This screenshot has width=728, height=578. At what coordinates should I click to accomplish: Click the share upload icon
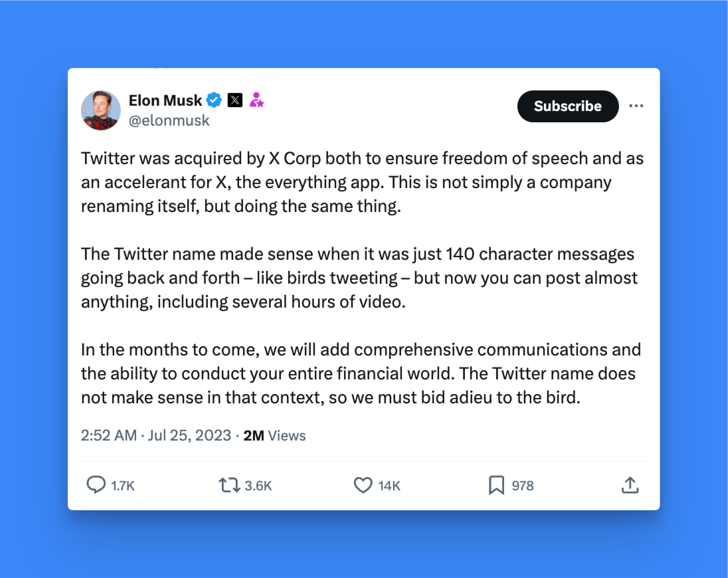coord(630,485)
